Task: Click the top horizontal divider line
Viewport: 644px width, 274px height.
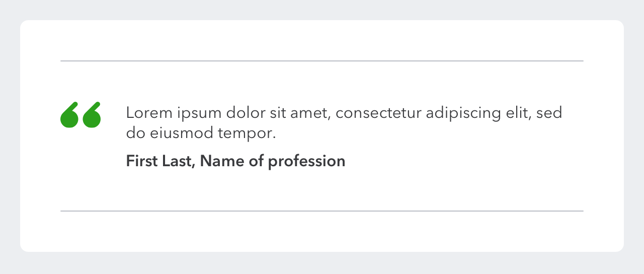Action: (322, 61)
